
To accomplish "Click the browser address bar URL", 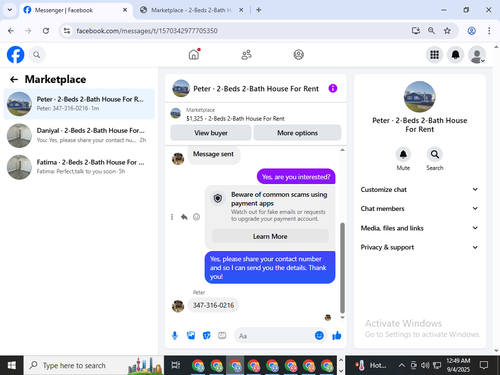I will pos(147,31).
